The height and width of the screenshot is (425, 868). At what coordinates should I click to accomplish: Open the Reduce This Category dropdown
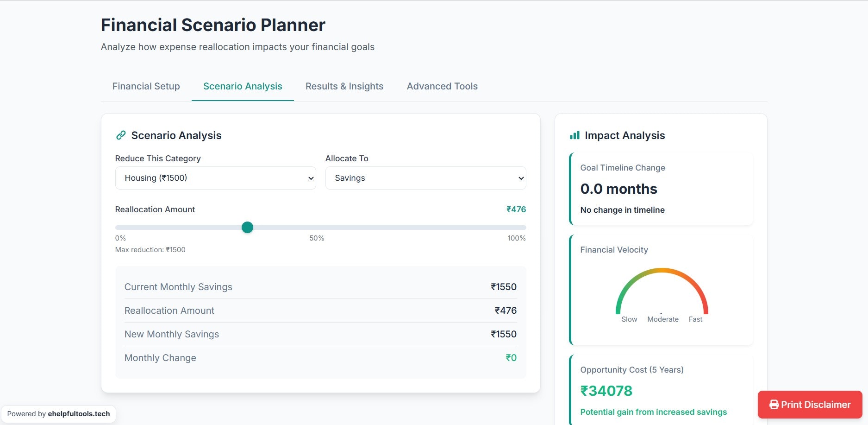pyautogui.click(x=215, y=178)
